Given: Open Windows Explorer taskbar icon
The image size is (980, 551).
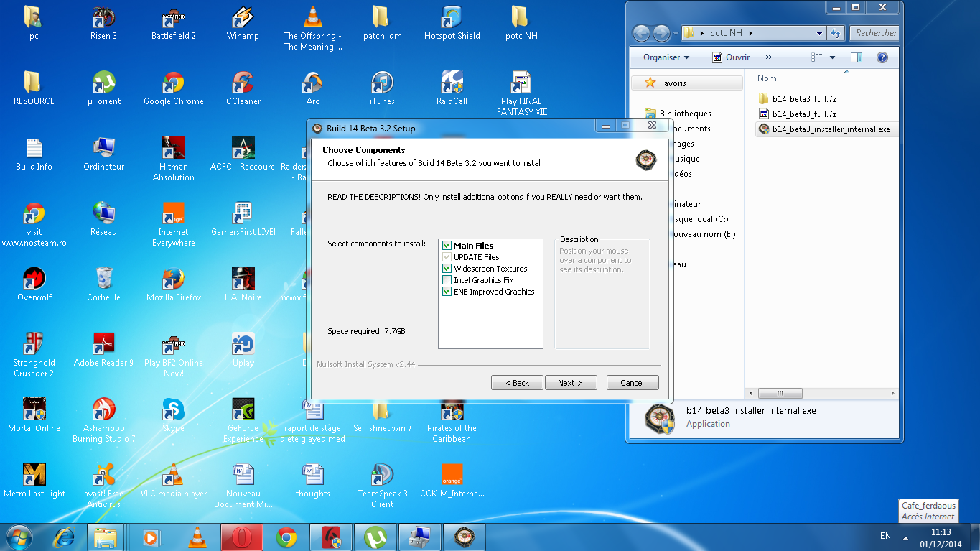Looking at the screenshot, I should pos(106,537).
